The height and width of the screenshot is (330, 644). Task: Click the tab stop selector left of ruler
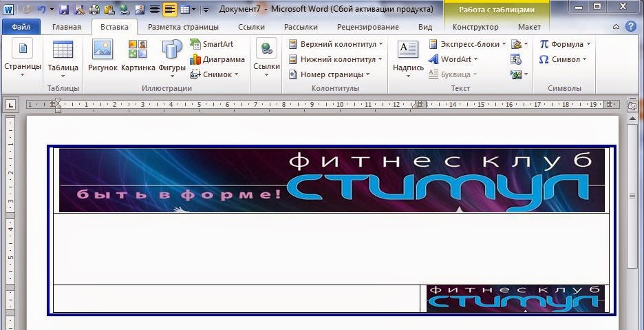point(10,105)
